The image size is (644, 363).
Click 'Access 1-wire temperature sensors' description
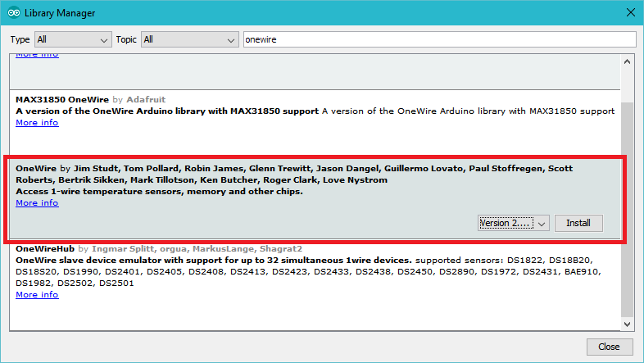(x=159, y=192)
